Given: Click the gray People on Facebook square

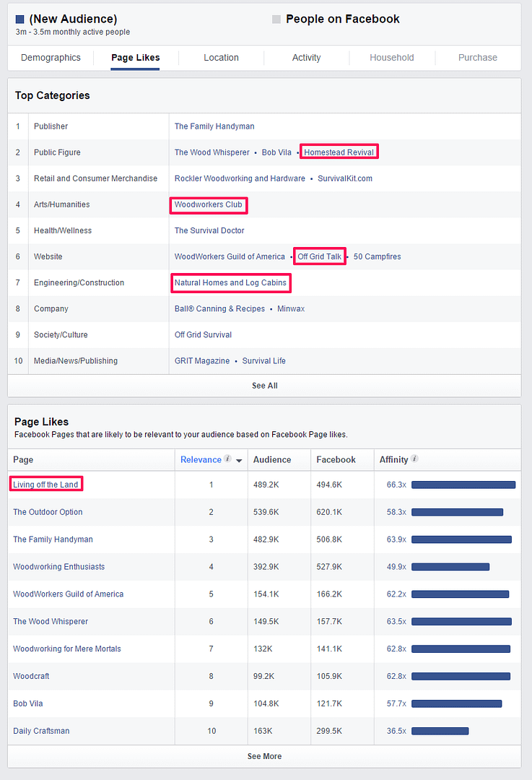Looking at the screenshot, I should (276, 19).
